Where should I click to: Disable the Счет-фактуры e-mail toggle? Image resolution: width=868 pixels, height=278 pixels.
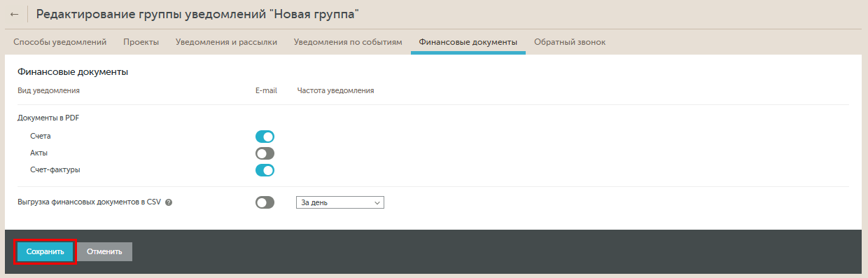[265, 170]
